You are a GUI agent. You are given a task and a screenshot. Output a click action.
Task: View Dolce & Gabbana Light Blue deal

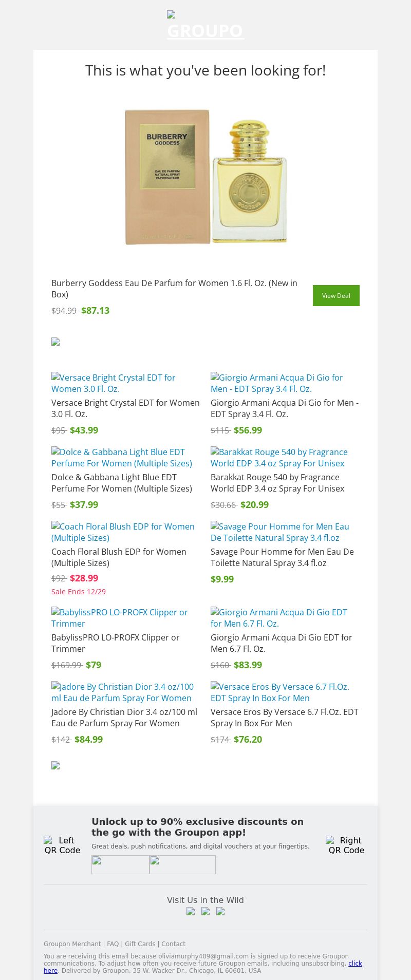[x=122, y=458]
